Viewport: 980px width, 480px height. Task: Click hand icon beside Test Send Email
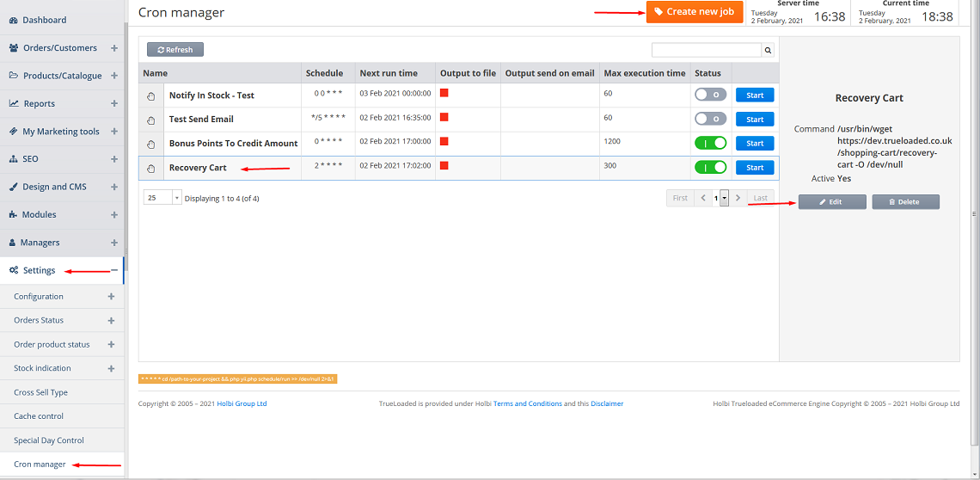[x=150, y=120]
